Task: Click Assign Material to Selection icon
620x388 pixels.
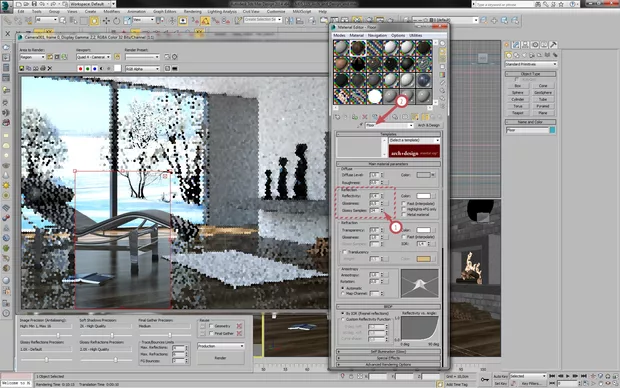Action: click(x=355, y=117)
